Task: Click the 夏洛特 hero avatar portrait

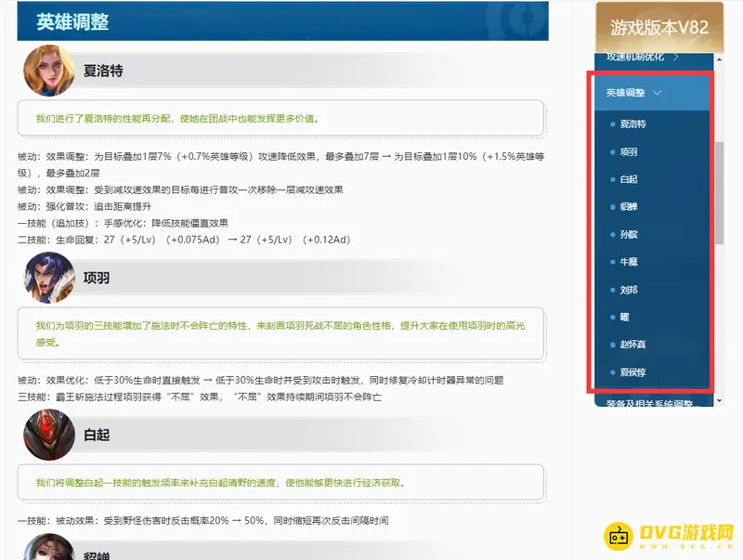Action: 48,71
